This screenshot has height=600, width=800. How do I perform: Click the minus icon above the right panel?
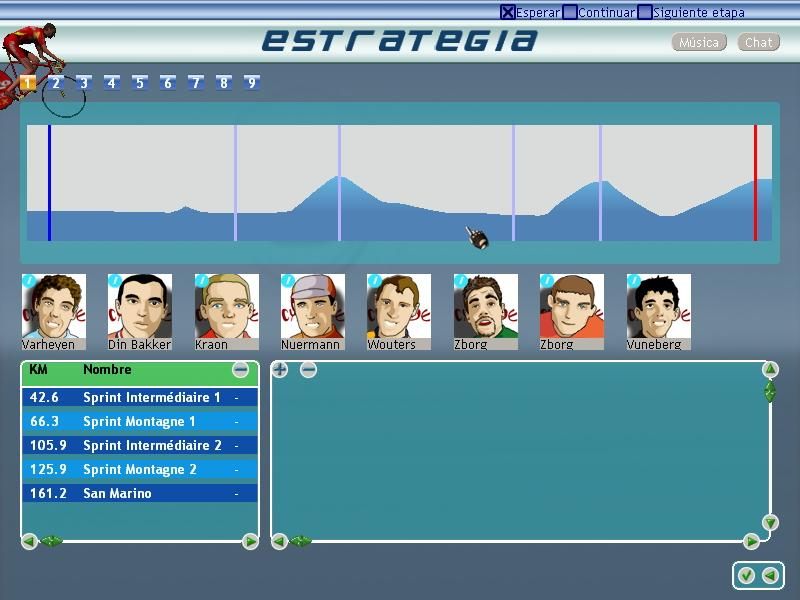pyautogui.click(x=309, y=370)
